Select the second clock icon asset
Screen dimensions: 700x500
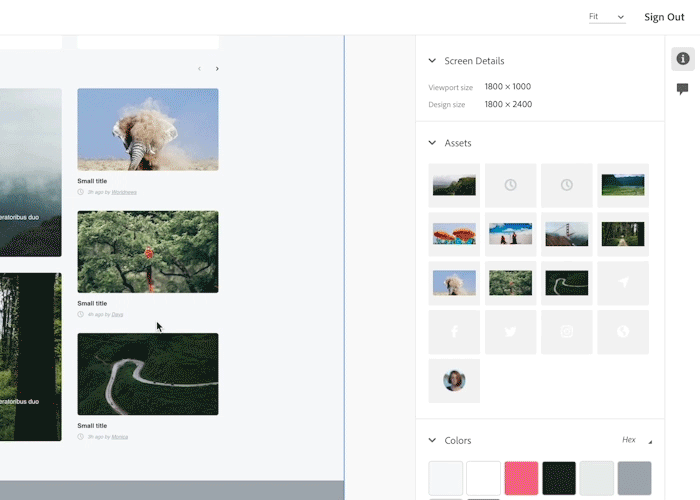click(x=567, y=185)
